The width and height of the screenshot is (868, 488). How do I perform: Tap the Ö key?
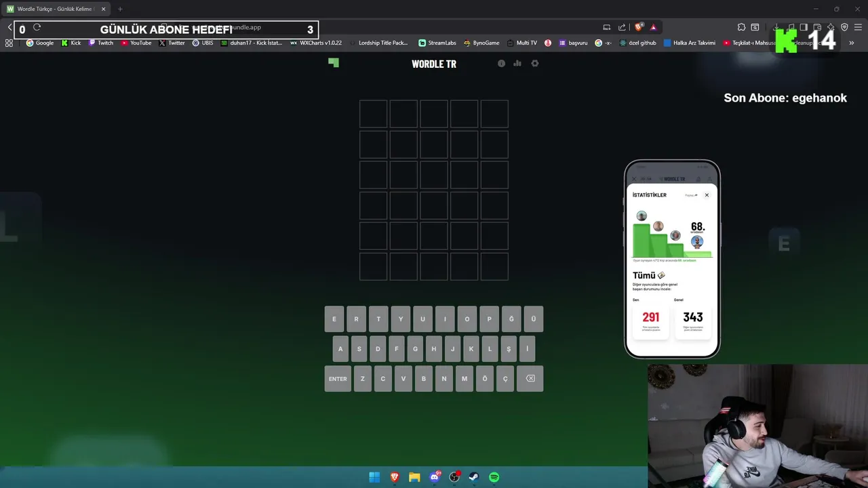pos(485,379)
